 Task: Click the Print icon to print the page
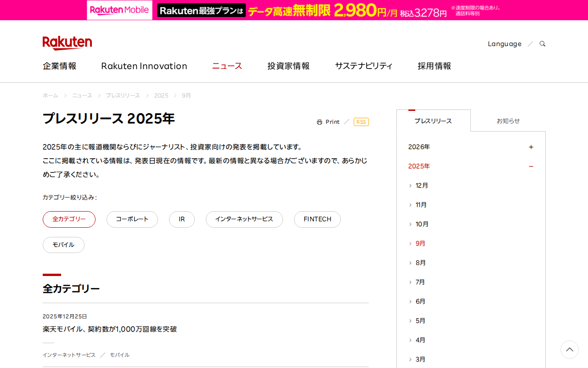(x=328, y=121)
